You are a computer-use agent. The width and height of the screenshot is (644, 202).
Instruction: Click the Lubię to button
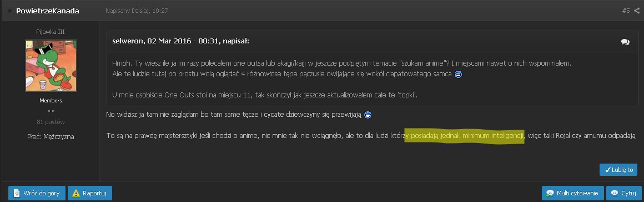(x=618, y=170)
